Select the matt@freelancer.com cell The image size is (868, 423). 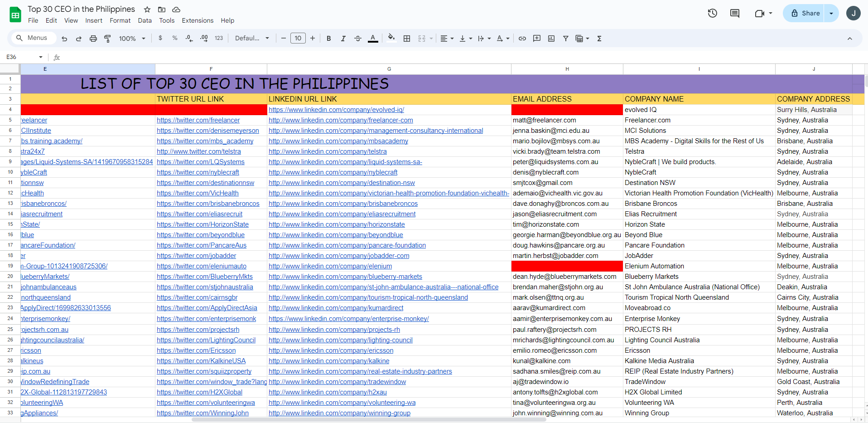(567, 120)
